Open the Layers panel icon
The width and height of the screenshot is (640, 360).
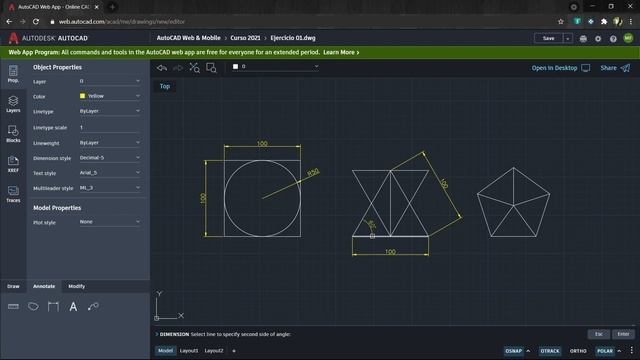(13, 104)
